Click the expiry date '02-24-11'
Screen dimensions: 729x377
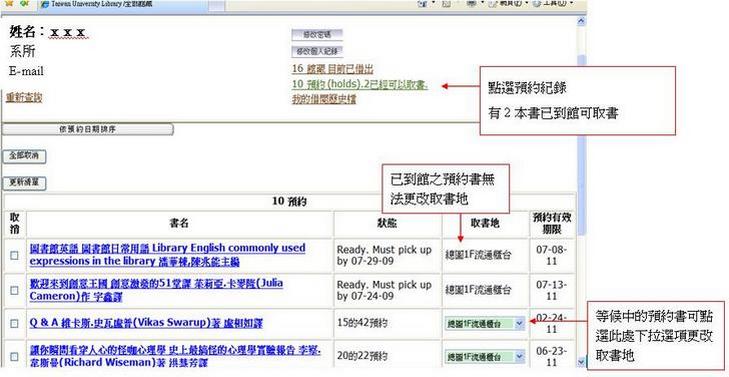pyautogui.click(x=553, y=323)
